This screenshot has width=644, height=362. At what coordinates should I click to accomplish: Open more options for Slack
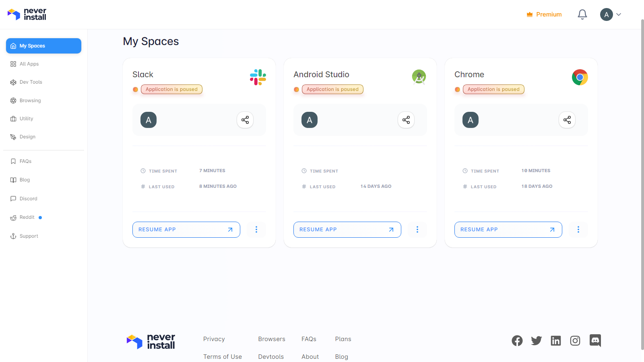tap(256, 230)
